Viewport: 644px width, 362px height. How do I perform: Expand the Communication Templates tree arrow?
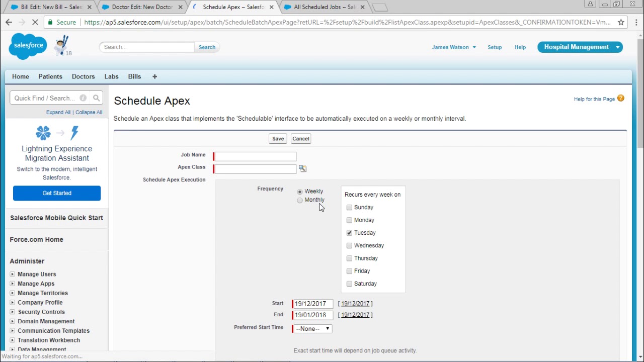tap(12, 331)
